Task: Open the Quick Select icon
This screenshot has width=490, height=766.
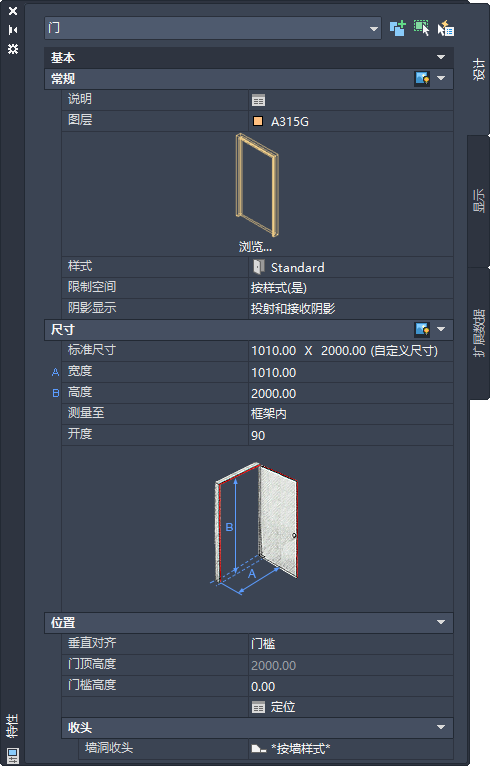Action: pyautogui.click(x=446, y=28)
